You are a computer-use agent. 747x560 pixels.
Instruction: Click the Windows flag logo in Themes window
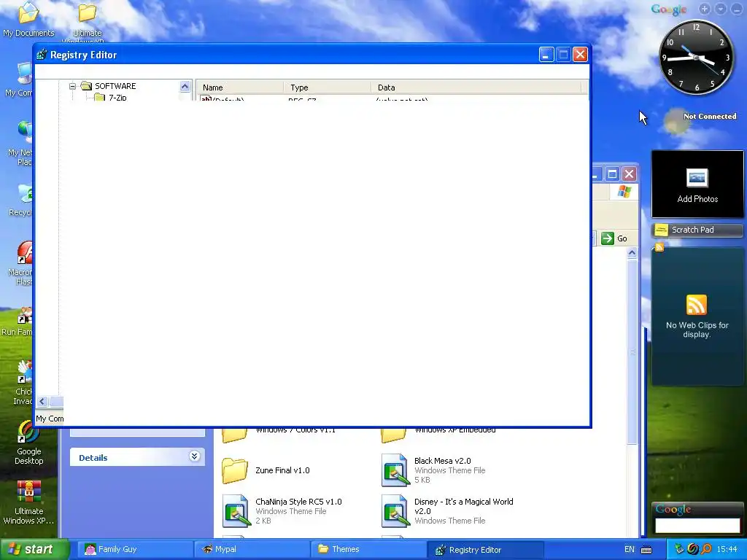(624, 192)
